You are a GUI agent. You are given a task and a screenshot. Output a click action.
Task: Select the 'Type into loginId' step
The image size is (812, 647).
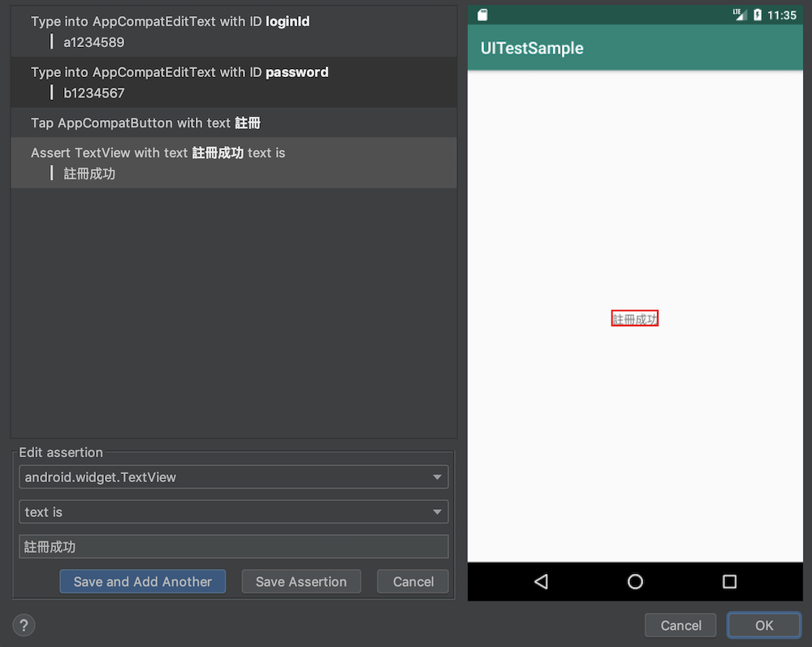coord(234,32)
